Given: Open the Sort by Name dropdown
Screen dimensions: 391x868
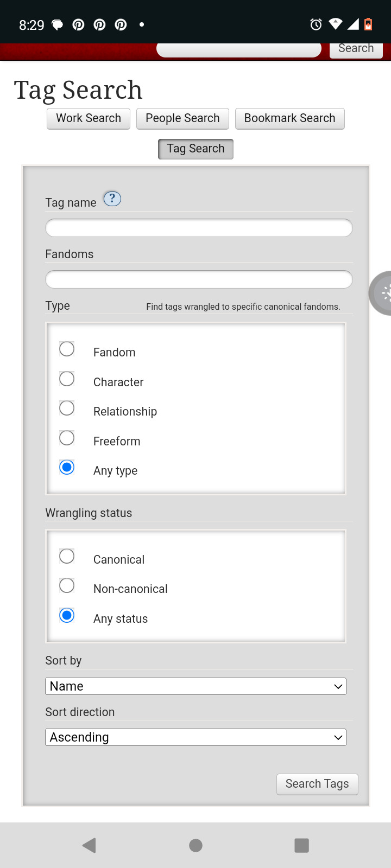Looking at the screenshot, I should (x=195, y=686).
